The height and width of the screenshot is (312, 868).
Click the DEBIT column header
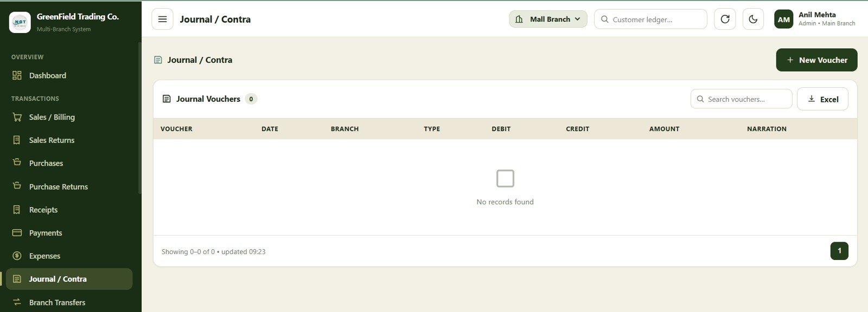tap(501, 129)
